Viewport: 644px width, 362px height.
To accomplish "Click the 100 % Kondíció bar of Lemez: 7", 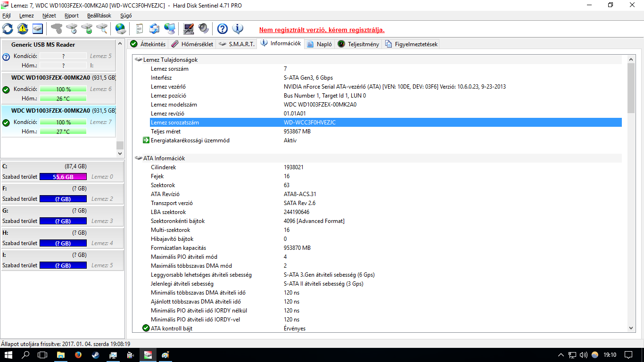I will [x=63, y=122].
